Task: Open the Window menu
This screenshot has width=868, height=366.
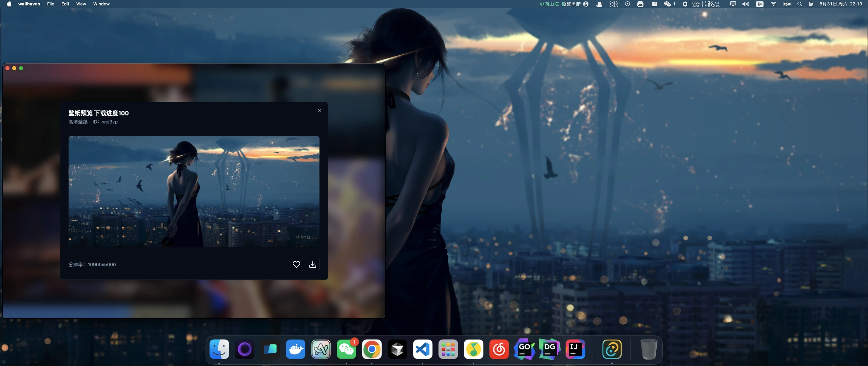Action: click(101, 4)
